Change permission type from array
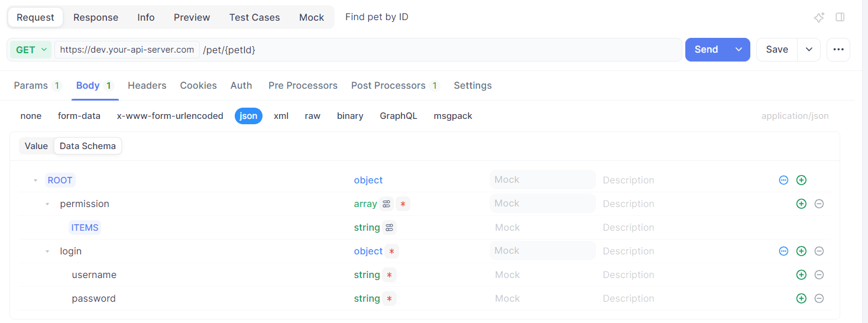Viewport: 868px width, 323px height. click(365, 204)
